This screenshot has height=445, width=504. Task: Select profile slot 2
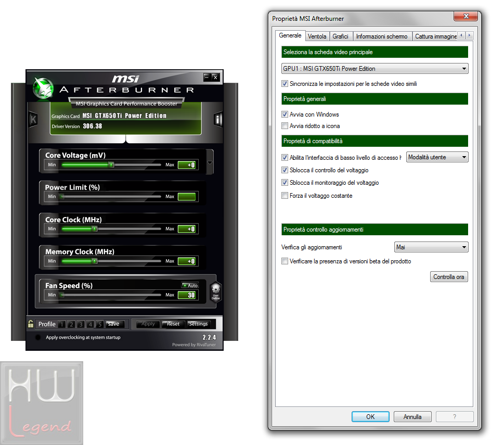click(x=71, y=324)
